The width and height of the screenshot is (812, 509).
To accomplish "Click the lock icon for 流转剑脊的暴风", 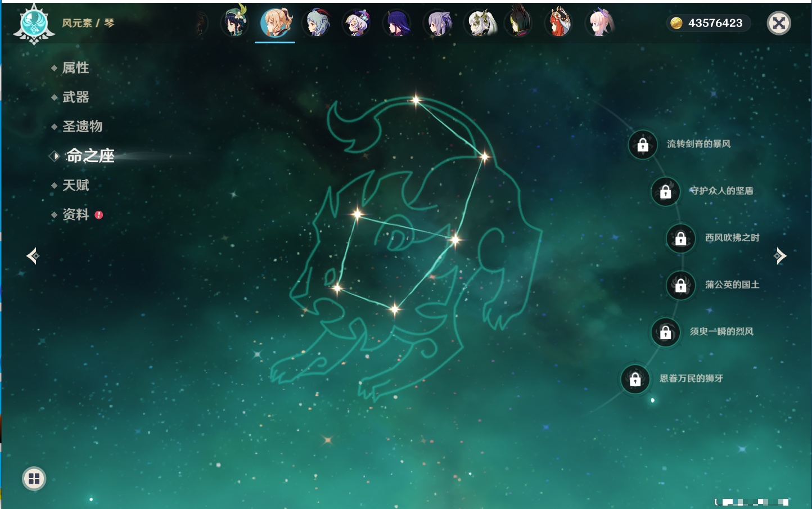I will click(643, 145).
